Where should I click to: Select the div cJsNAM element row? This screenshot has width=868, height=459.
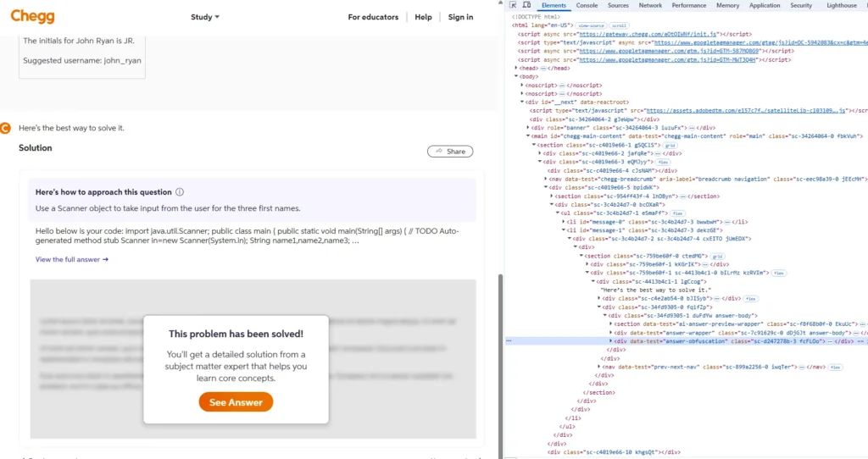(x=612, y=171)
